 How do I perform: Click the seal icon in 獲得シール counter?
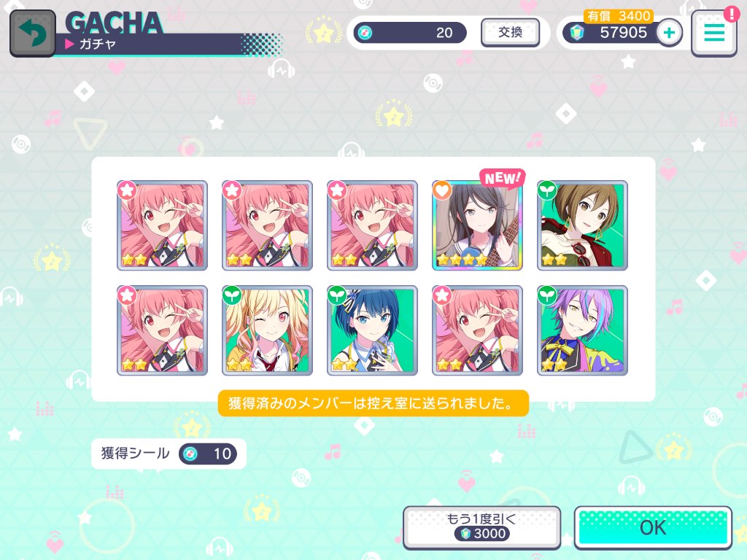click(190, 454)
